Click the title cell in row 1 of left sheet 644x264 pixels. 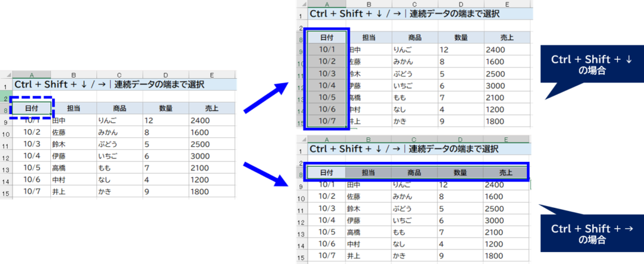[124, 84]
